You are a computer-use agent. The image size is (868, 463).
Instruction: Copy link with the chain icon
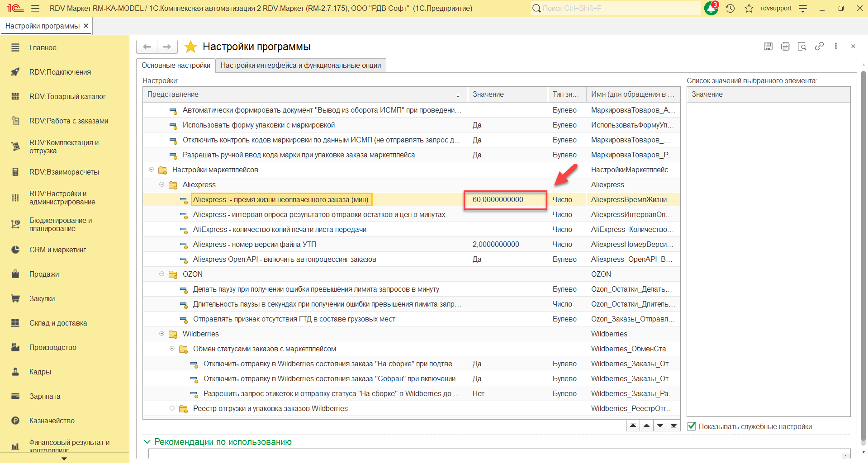click(x=819, y=46)
